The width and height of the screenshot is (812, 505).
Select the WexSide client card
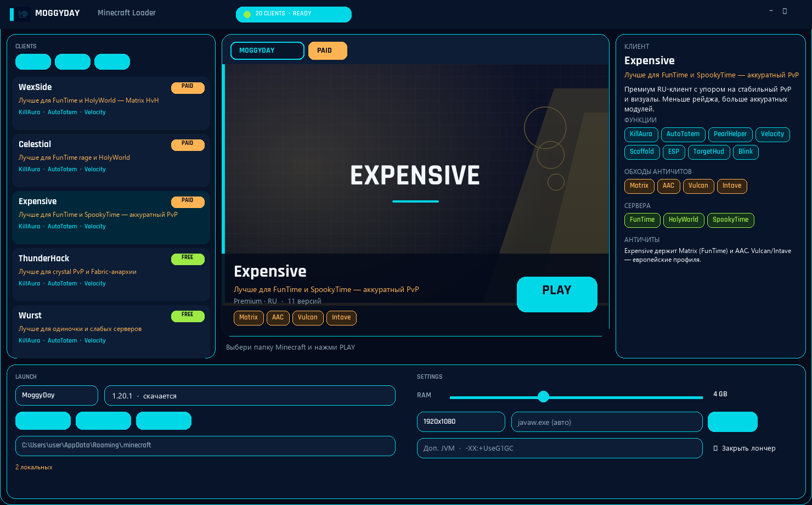(111, 103)
